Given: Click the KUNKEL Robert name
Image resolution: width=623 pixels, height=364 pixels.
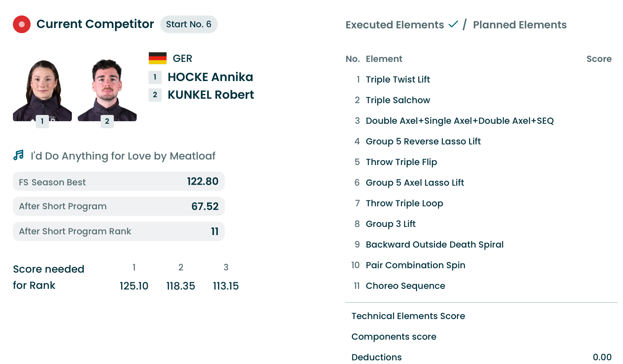Looking at the screenshot, I should pos(211,95).
